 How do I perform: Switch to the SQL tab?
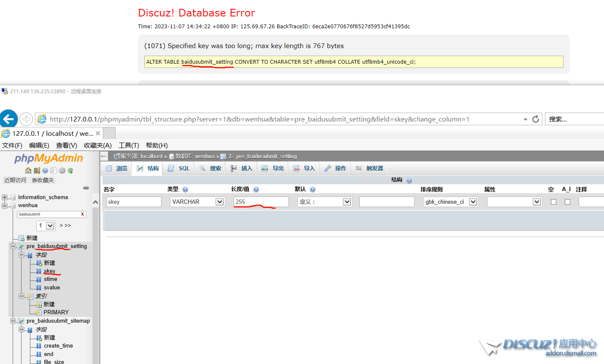179,168
